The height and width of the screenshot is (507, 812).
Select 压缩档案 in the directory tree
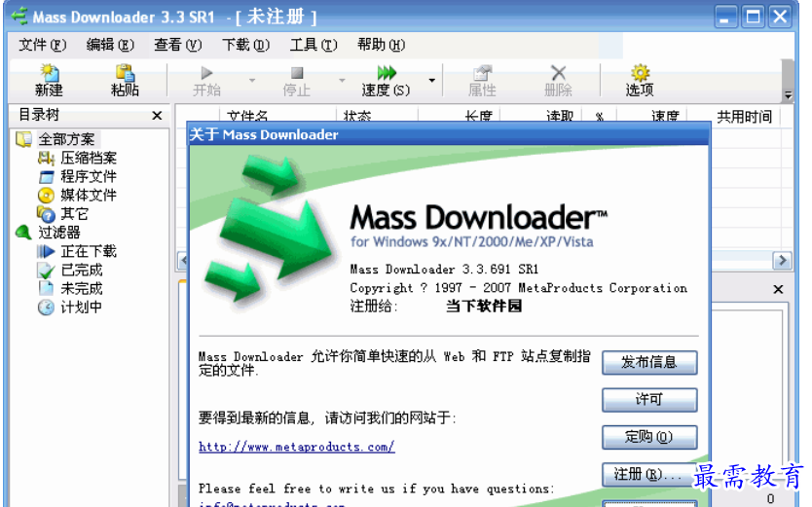click(x=89, y=158)
